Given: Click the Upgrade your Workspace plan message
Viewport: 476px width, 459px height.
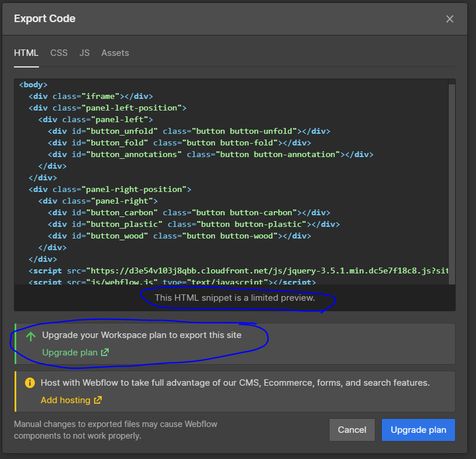Looking at the screenshot, I should [142, 335].
